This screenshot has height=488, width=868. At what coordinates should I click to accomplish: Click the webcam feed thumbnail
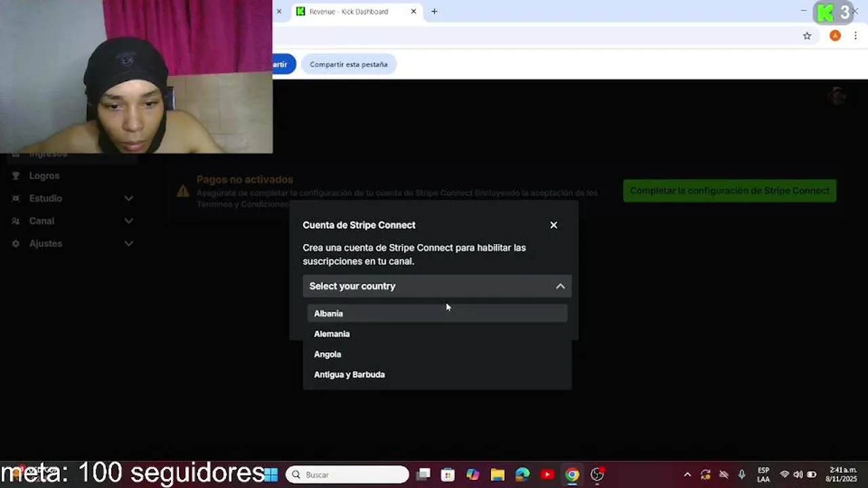(x=136, y=77)
